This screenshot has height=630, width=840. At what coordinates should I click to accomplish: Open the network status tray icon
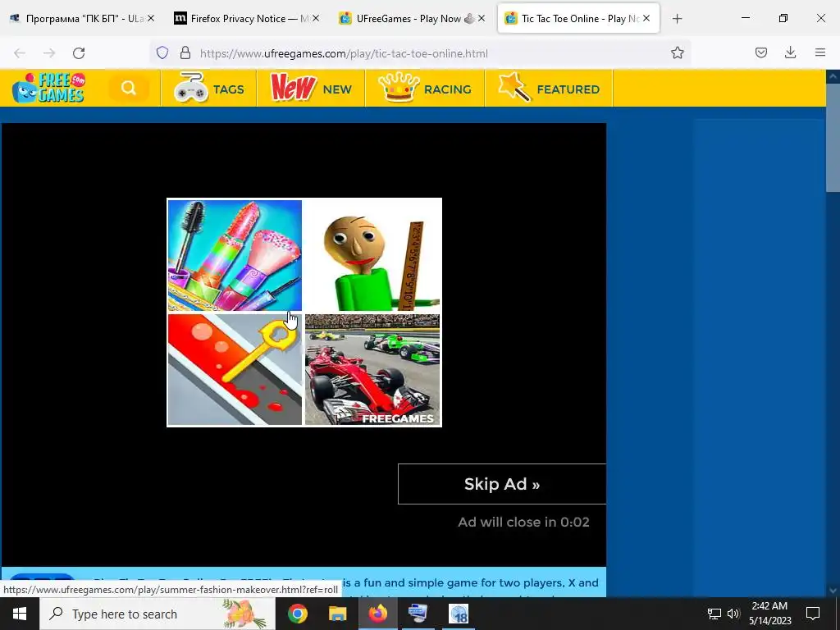click(714, 614)
